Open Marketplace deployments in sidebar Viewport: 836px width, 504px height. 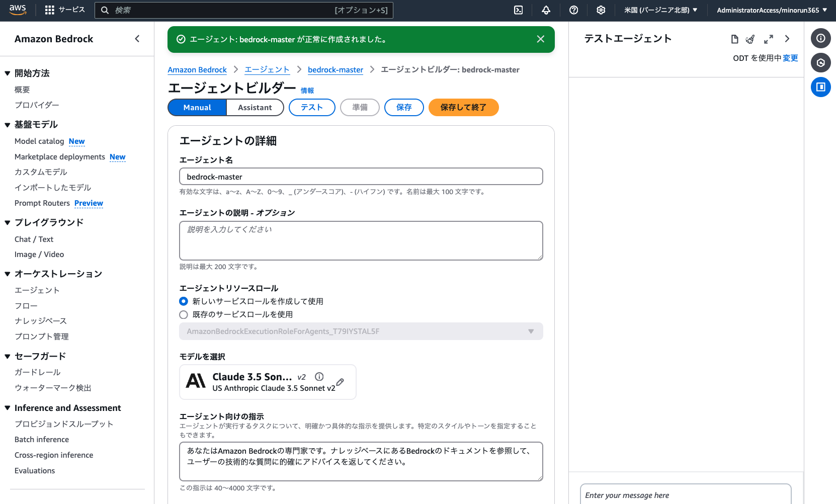pos(60,157)
